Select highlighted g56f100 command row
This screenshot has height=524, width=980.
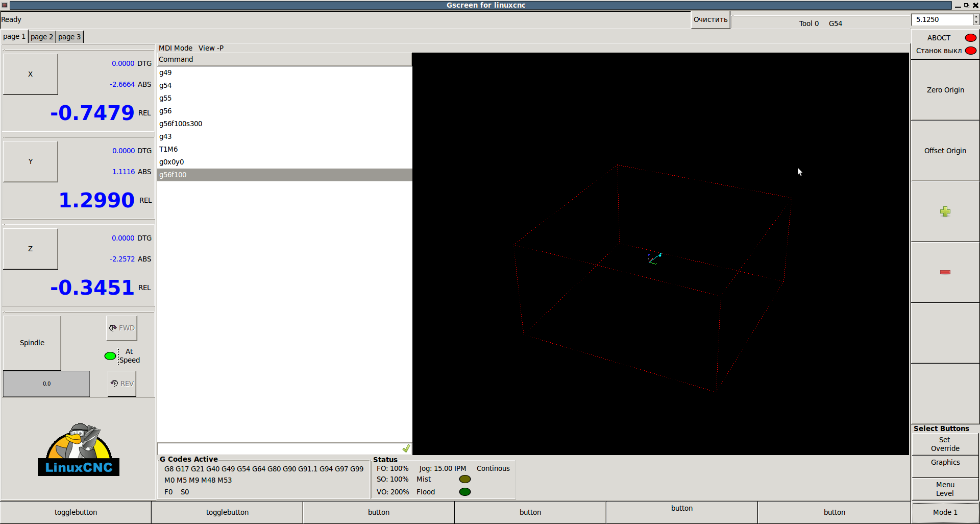(284, 175)
